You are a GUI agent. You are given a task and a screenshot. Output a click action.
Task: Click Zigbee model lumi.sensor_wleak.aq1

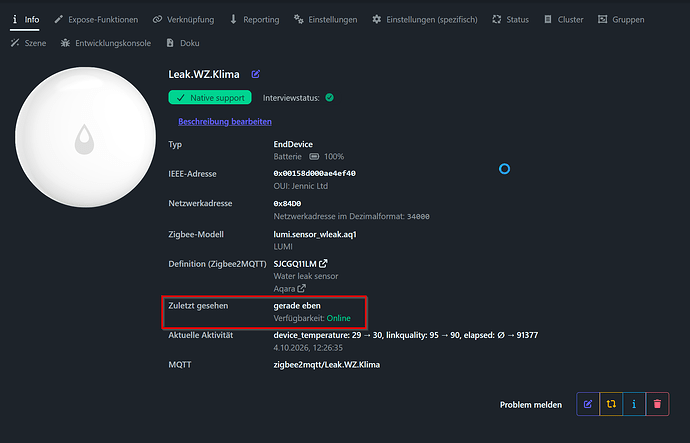click(x=315, y=234)
